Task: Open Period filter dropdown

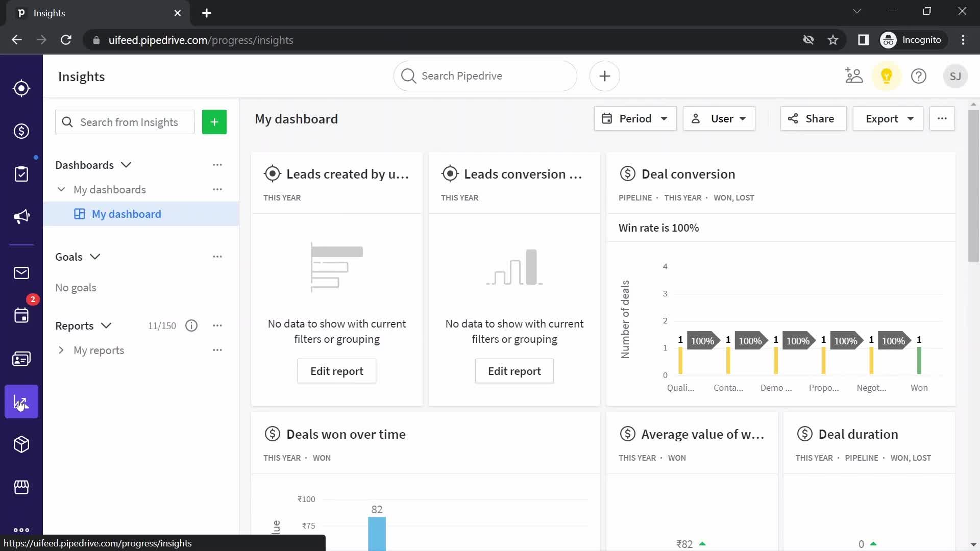Action: coord(635,118)
